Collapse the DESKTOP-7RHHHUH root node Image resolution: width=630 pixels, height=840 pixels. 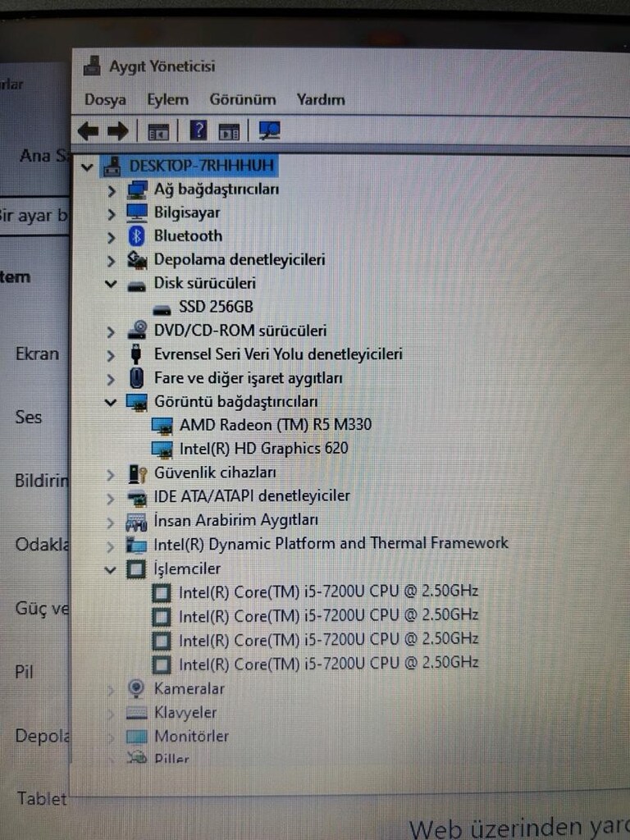pyautogui.click(x=87, y=167)
